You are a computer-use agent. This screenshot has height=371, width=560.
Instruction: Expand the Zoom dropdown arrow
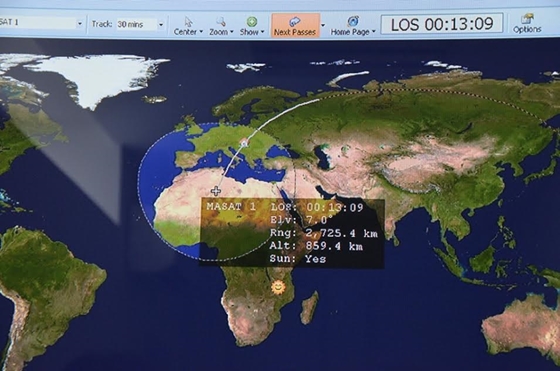[x=232, y=32]
